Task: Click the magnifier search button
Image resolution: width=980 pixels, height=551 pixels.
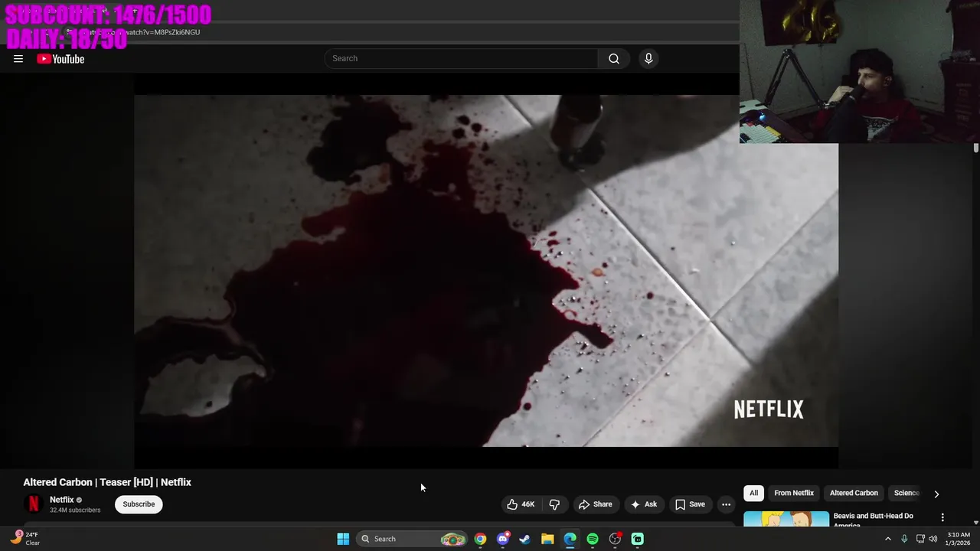Action: 614,58
